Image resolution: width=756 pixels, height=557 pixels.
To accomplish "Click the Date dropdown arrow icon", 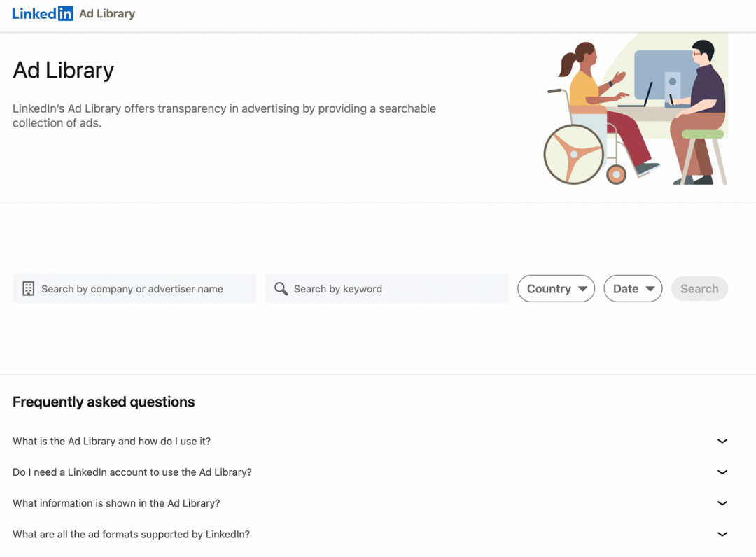I will pyautogui.click(x=650, y=289).
